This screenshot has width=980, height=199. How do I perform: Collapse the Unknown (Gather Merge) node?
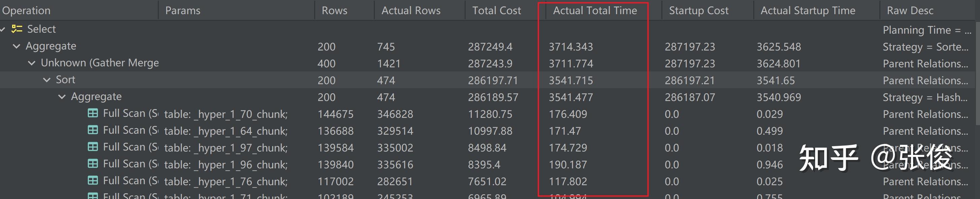pos(32,63)
